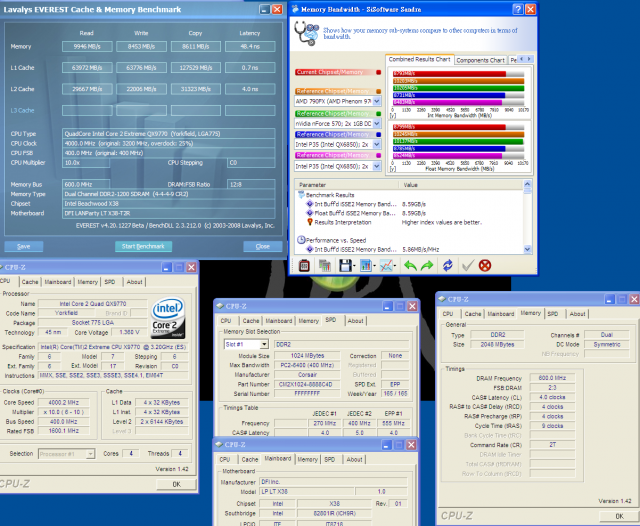The image size is (640, 526).
Task: Open the nVidia nForce 570 reference dropdown
Action: [x=377, y=123]
